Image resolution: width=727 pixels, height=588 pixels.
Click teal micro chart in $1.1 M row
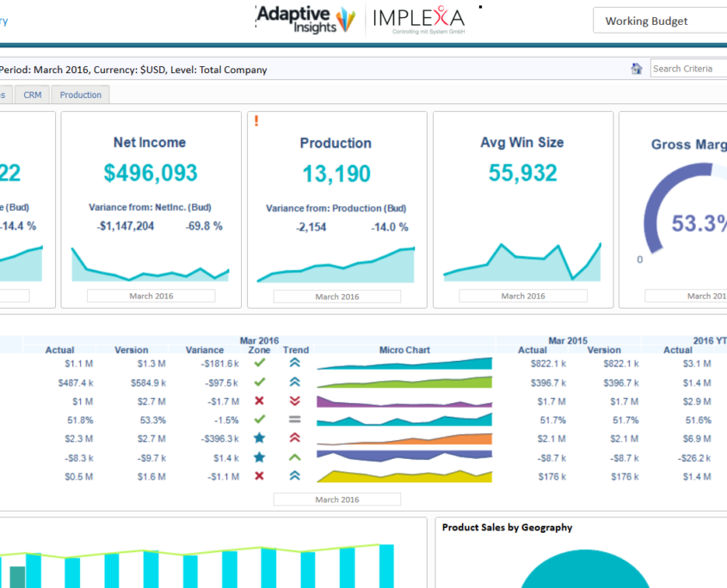[404, 364]
